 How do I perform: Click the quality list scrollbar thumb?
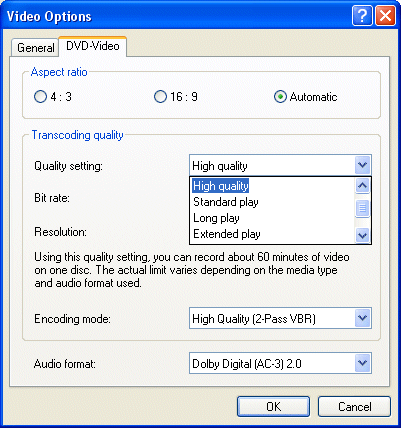point(362,208)
